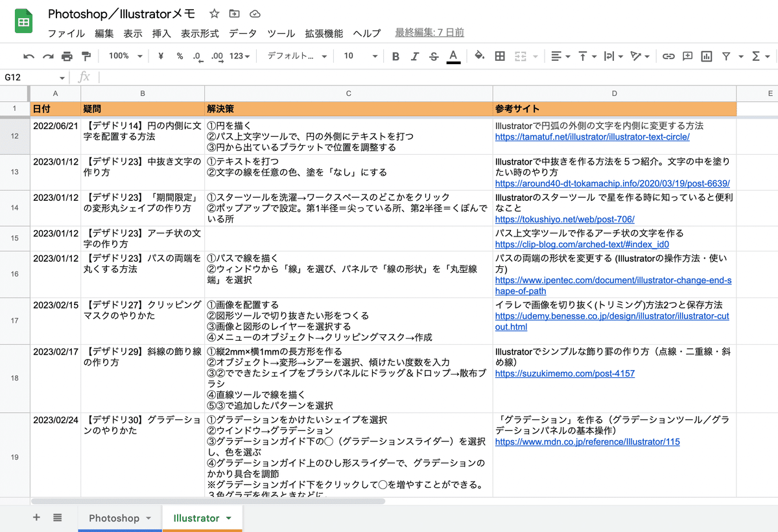The image size is (778, 532).
Task: Open the functions (Σ) menu
Action: (x=760, y=56)
